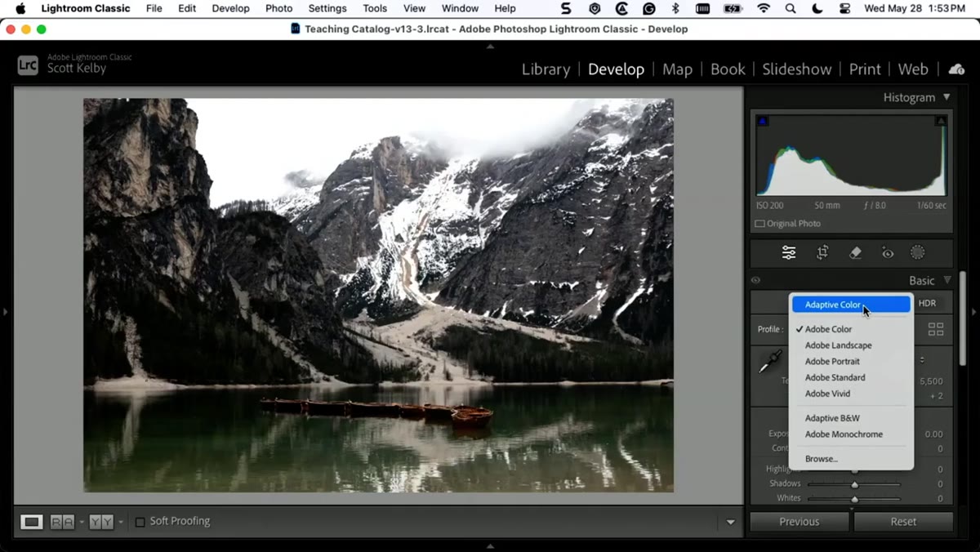Enable the Original Photo checkbox
This screenshot has width=980, height=552.
coord(759,224)
